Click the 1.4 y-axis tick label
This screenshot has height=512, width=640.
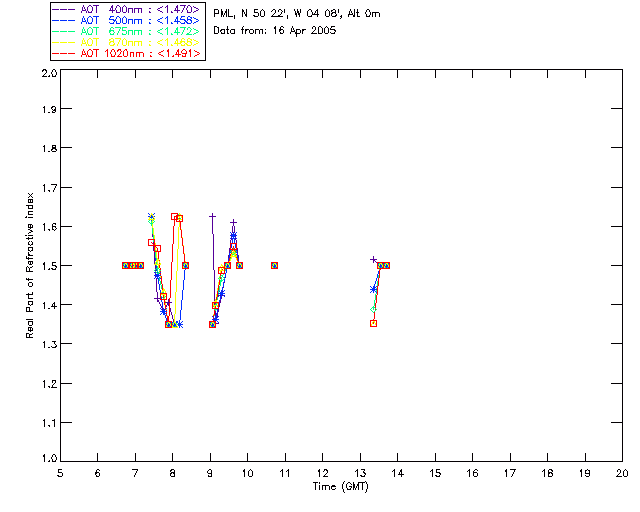49,305
